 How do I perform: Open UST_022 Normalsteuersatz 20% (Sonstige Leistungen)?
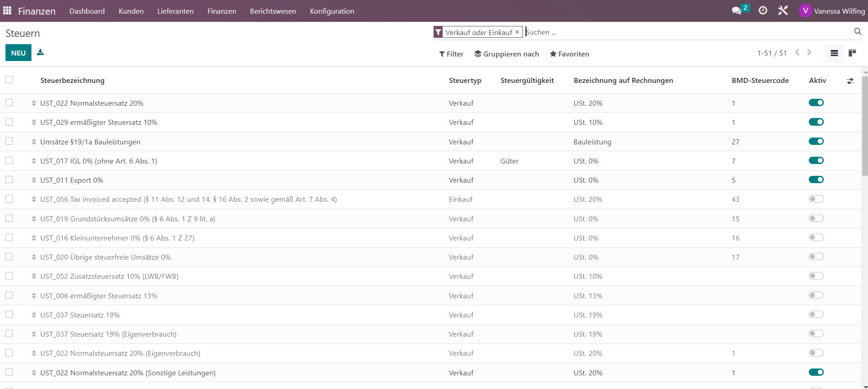[128, 373]
